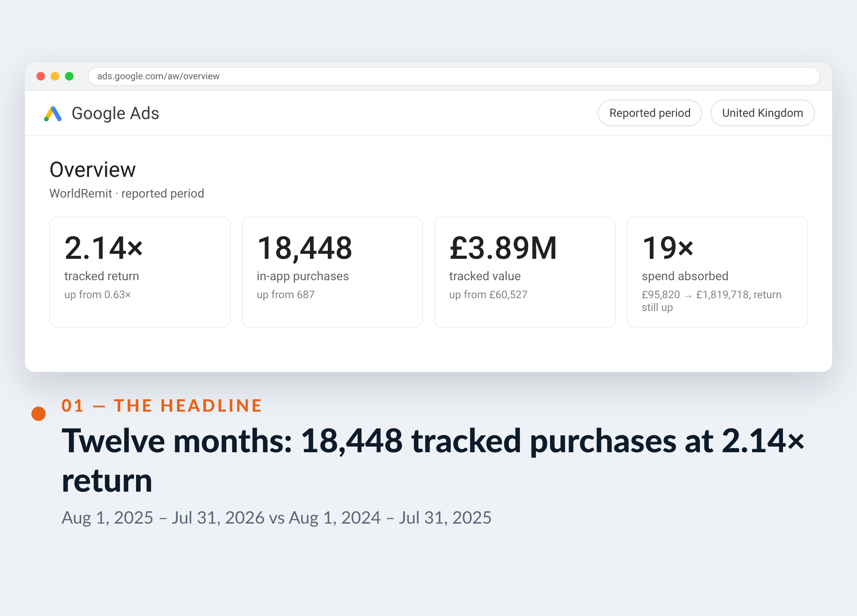Viewport: 857px width, 616px height.
Task: Click the green maximize window dot
Action: [70, 76]
